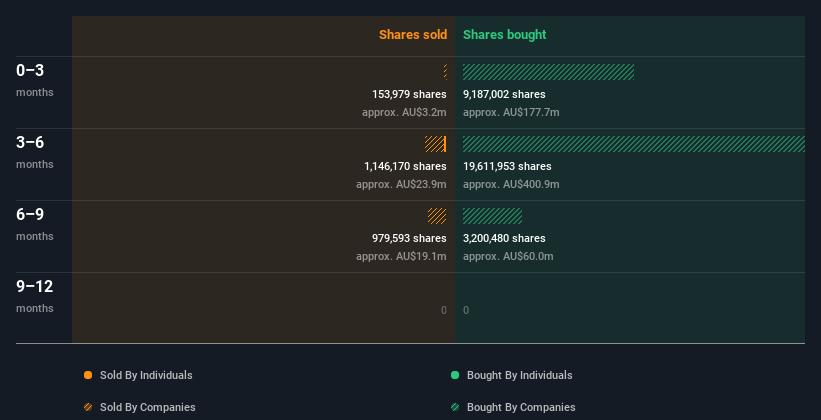Click the striped Bought By Companies legend icon
The height and width of the screenshot is (420, 821).
455,407
